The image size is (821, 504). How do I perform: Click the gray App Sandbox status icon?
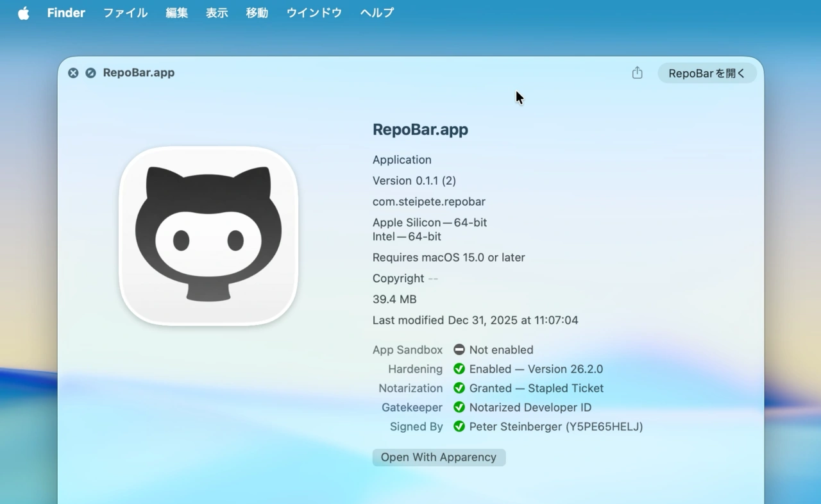459,350
